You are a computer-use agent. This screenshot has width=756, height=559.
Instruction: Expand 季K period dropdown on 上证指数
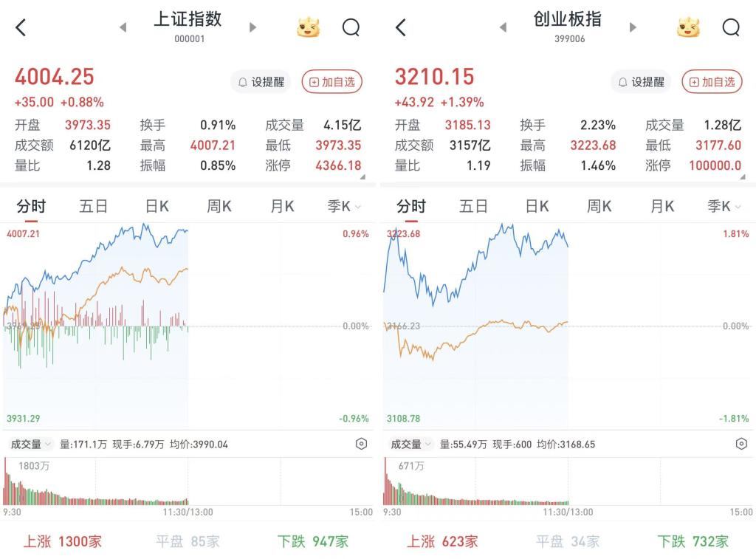345,206
